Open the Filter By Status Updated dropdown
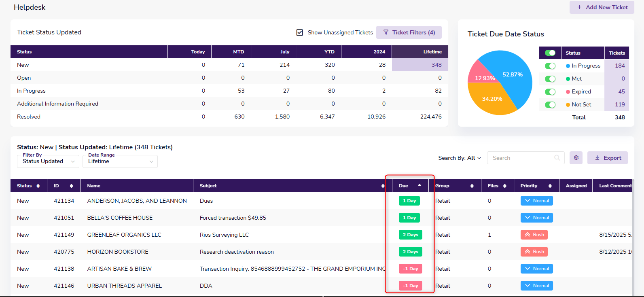The image size is (644, 297). point(48,161)
